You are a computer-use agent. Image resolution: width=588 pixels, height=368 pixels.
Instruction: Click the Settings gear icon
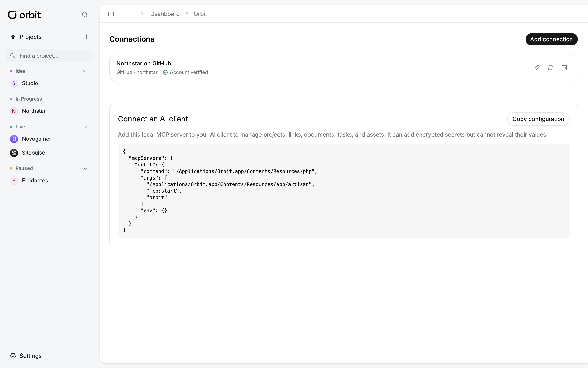(x=13, y=356)
